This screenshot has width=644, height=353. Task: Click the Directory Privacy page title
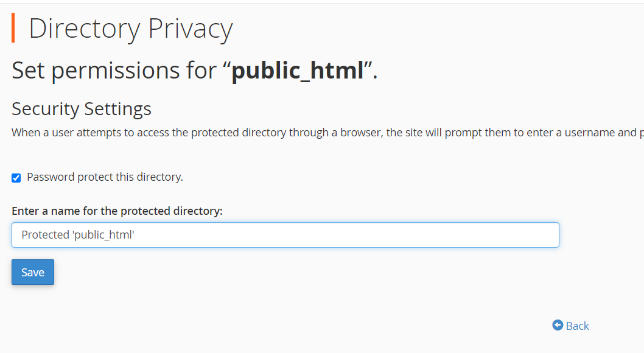(130, 29)
